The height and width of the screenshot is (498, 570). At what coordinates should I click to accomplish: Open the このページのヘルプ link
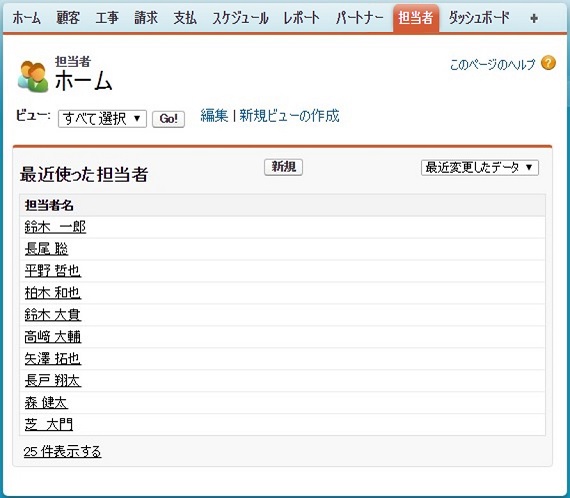[493, 64]
